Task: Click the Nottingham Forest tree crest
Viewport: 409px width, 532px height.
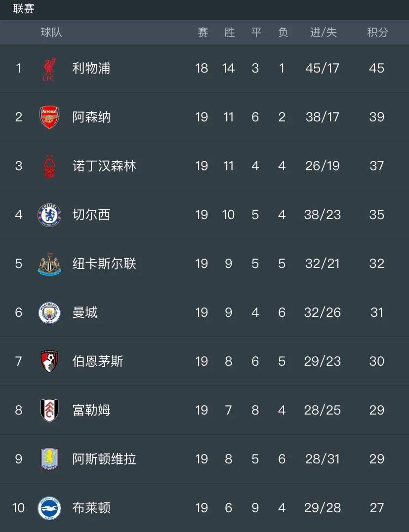Action: (x=49, y=166)
